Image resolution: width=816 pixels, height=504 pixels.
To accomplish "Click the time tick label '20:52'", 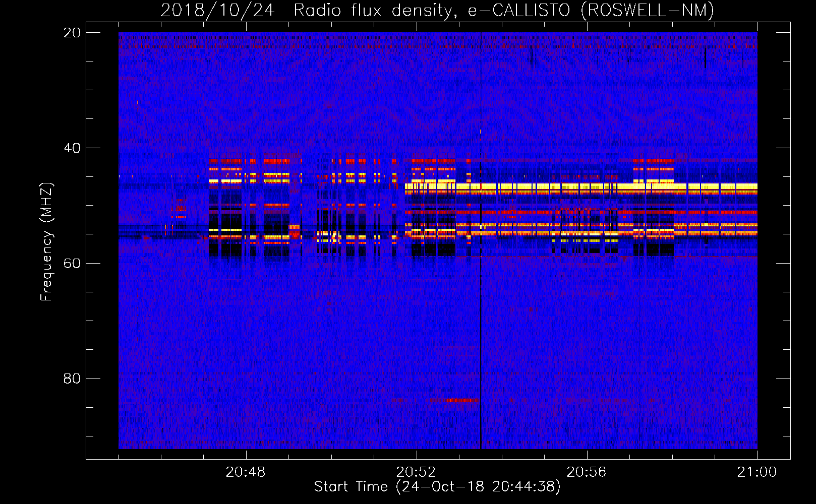I will 416,472.
